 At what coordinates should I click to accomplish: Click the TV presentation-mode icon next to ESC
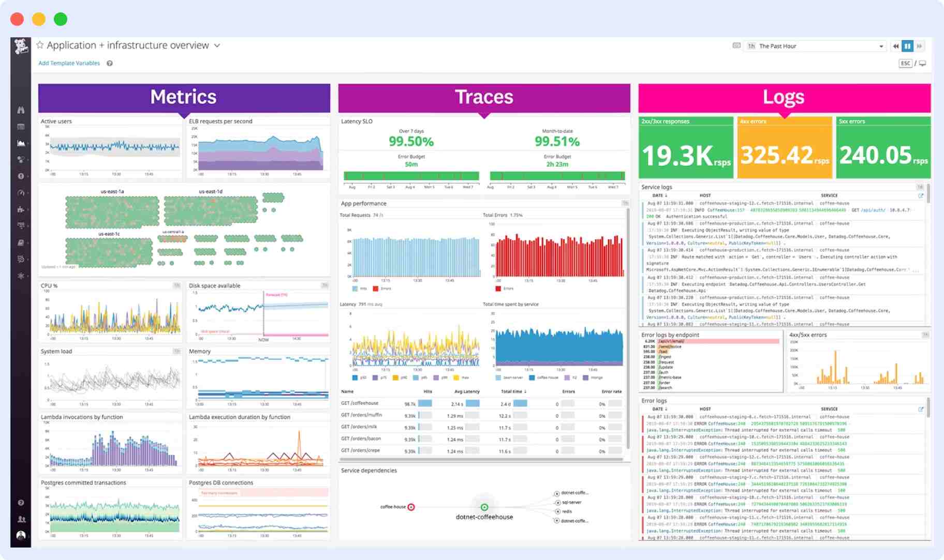point(923,63)
